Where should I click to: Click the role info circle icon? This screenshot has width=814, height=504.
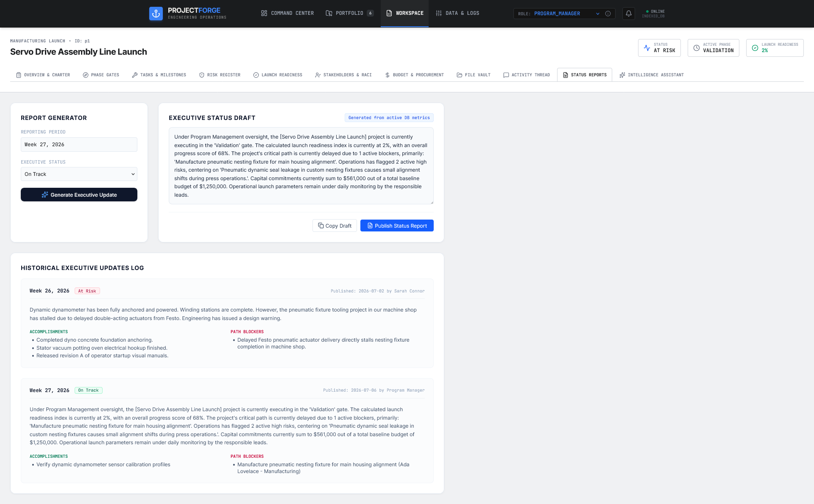(608, 14)
